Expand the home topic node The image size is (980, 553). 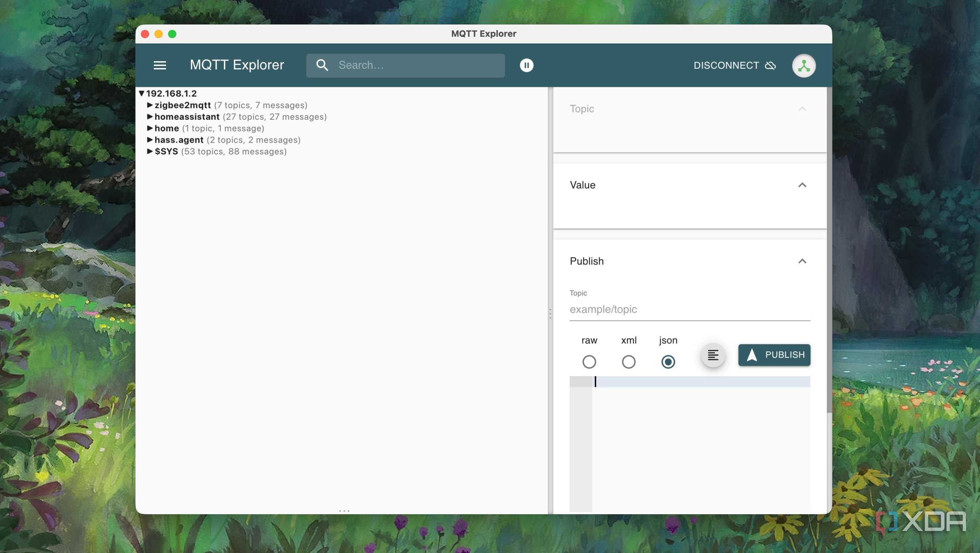tap(150, 128)
